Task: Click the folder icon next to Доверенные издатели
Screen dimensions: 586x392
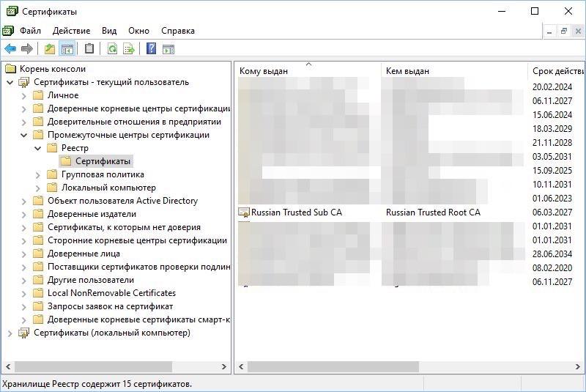Action: [x=38, y=214]
